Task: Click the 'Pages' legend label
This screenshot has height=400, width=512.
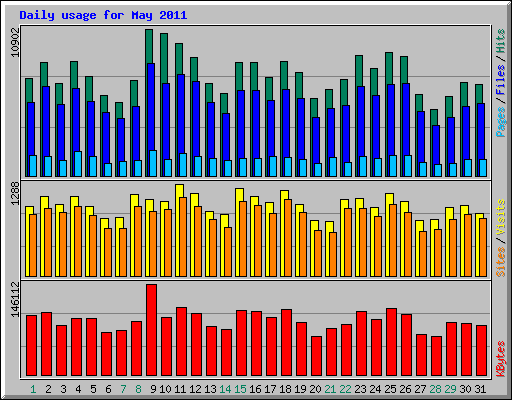Action: 501,122
